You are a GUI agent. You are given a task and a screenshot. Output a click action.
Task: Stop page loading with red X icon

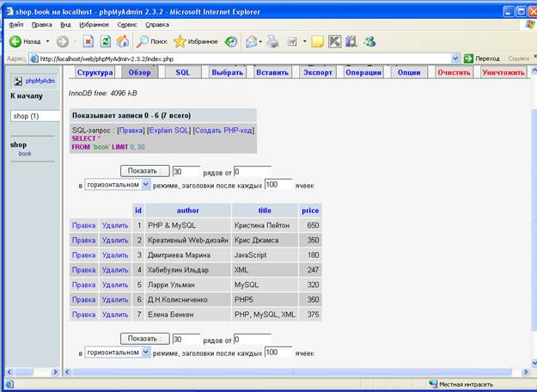click(88, 41)
